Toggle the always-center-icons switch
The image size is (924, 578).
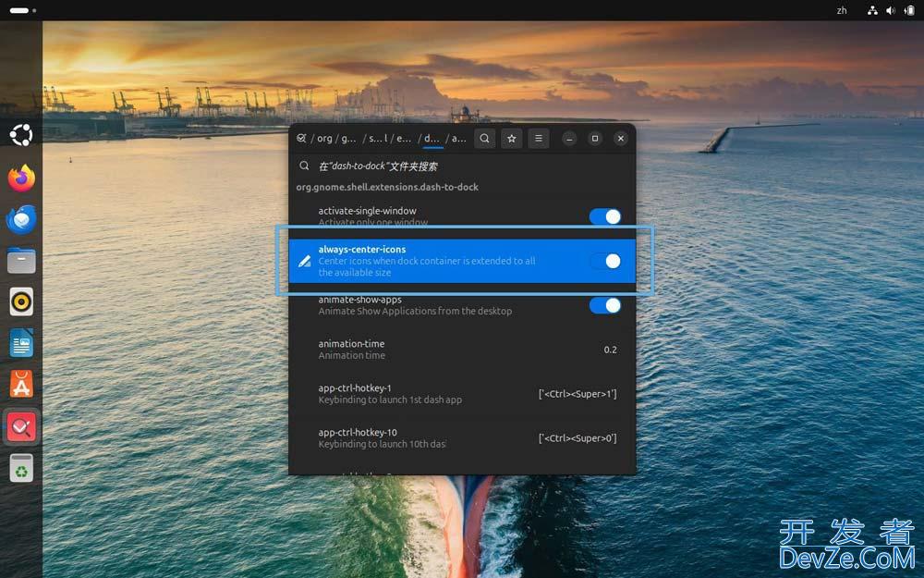tap(605, 261)
